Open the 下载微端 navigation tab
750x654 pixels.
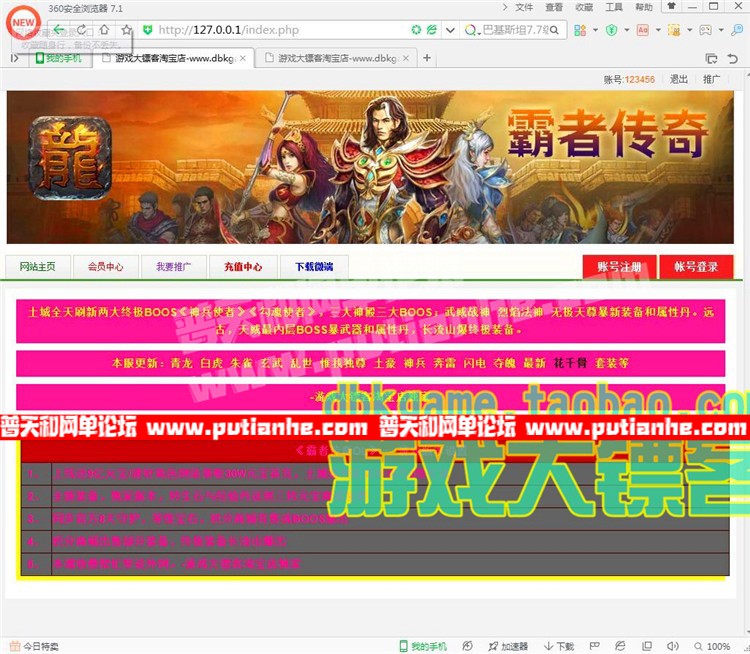click(x=314, y=267)
